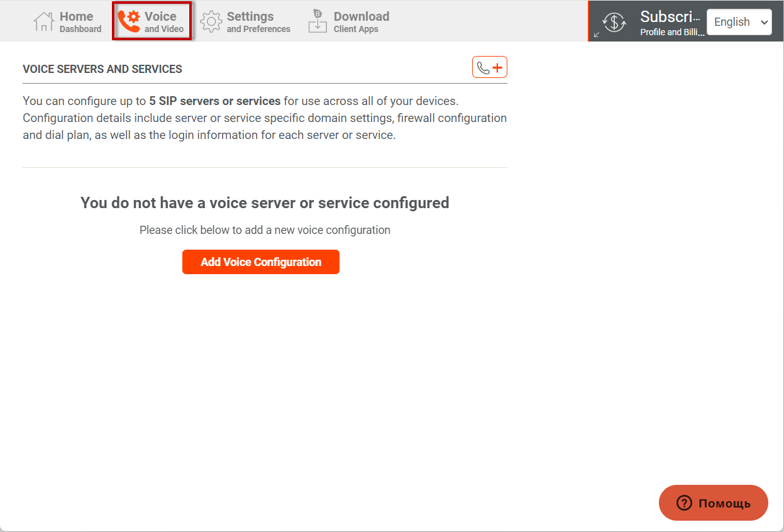
Task: Select the Voice and Video tab label
Action: pos(163,22)
